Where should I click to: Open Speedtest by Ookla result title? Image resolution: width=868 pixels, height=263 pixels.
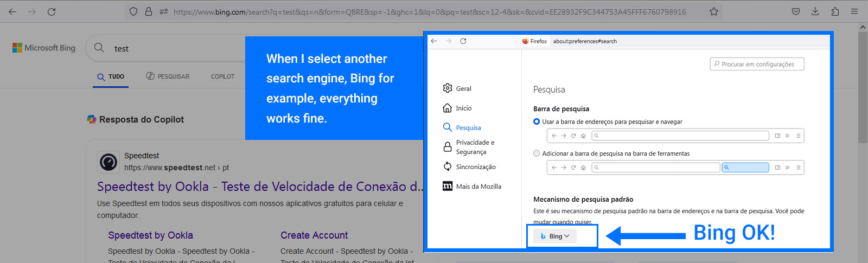point(260,187)
